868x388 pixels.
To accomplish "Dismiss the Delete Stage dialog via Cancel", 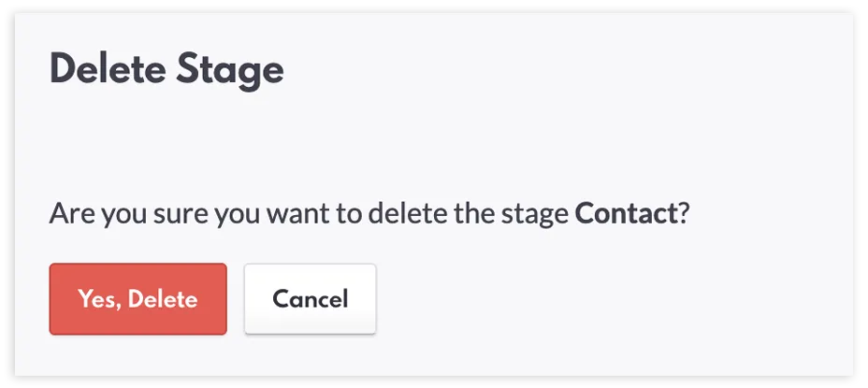I will click(310, 298).
